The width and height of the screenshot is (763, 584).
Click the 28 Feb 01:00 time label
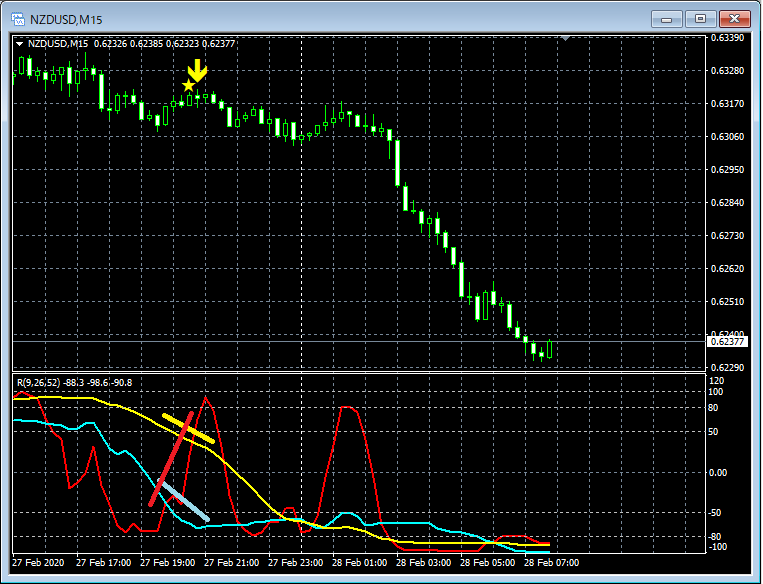tap(362, 563)
